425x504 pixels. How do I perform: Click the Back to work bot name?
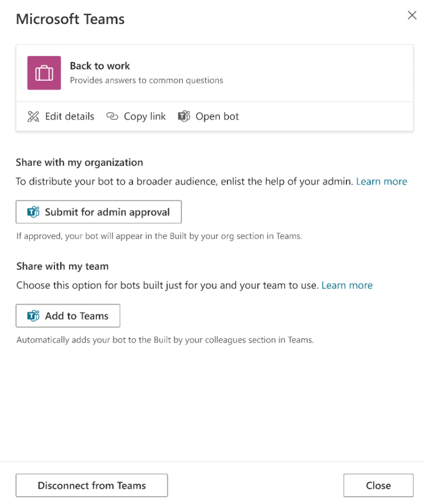(x=100, y=66)
